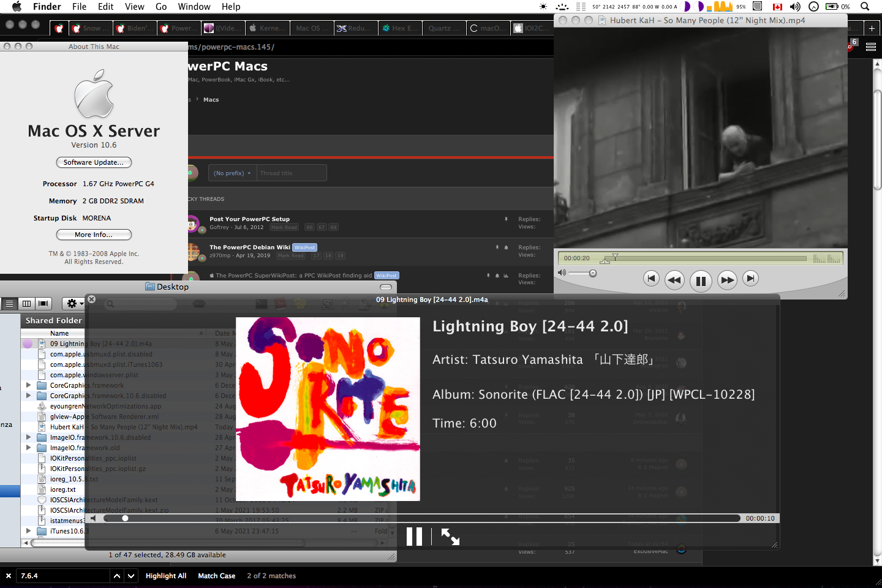Click the More Info button

(x=94, y=235)
